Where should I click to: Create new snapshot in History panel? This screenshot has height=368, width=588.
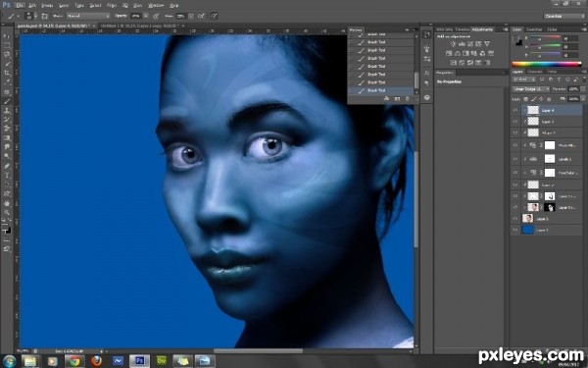point(397,99)
